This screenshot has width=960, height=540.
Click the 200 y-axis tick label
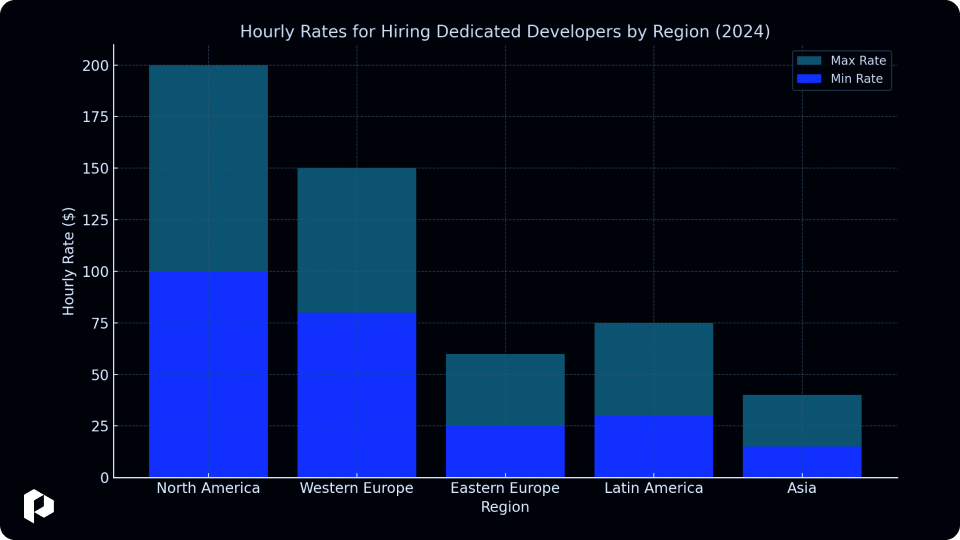tap(96, 66)
